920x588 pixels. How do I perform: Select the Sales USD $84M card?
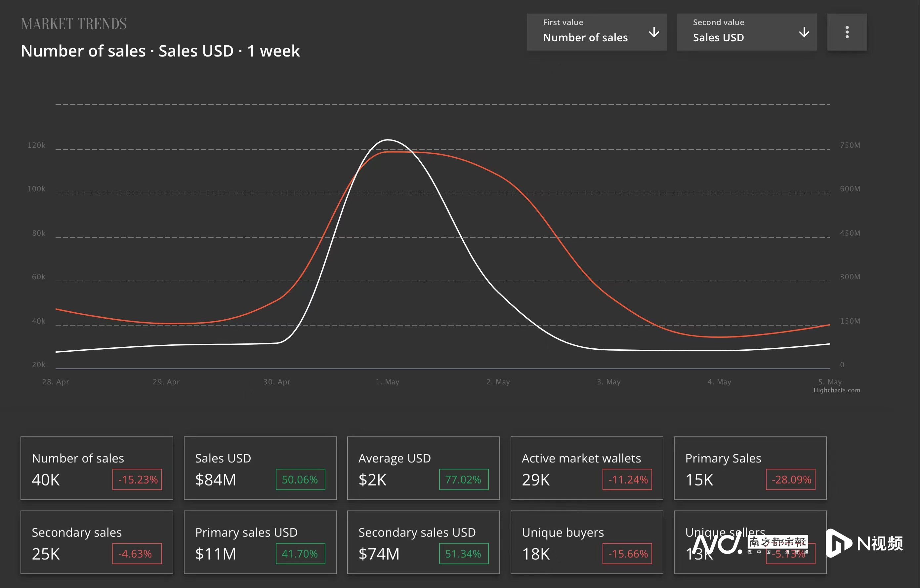260,468
